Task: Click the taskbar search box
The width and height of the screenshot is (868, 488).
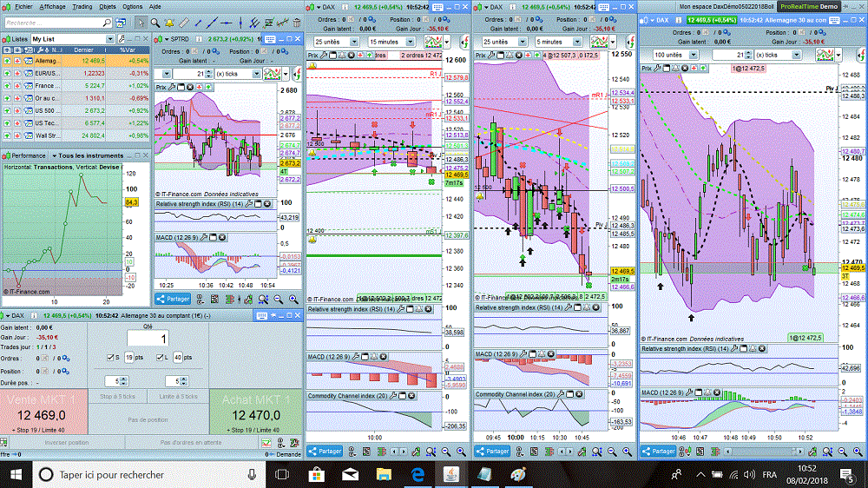Action: [x=149, y=475]
